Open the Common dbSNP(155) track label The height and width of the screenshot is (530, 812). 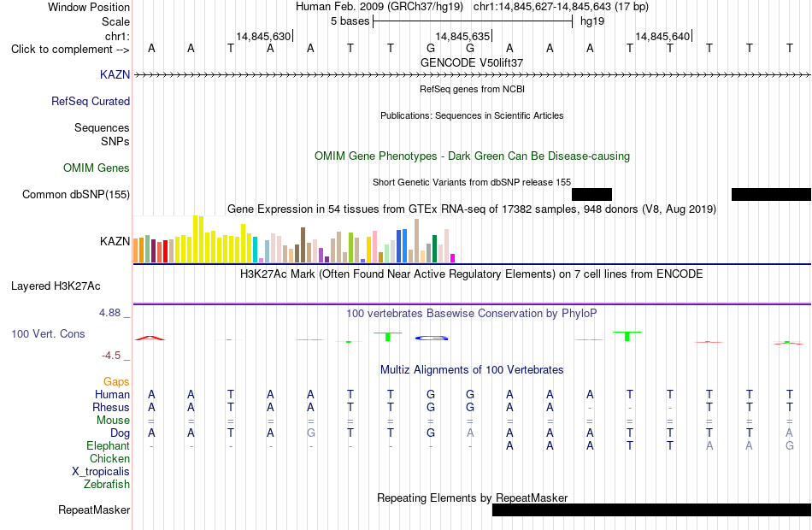[76, 194]
